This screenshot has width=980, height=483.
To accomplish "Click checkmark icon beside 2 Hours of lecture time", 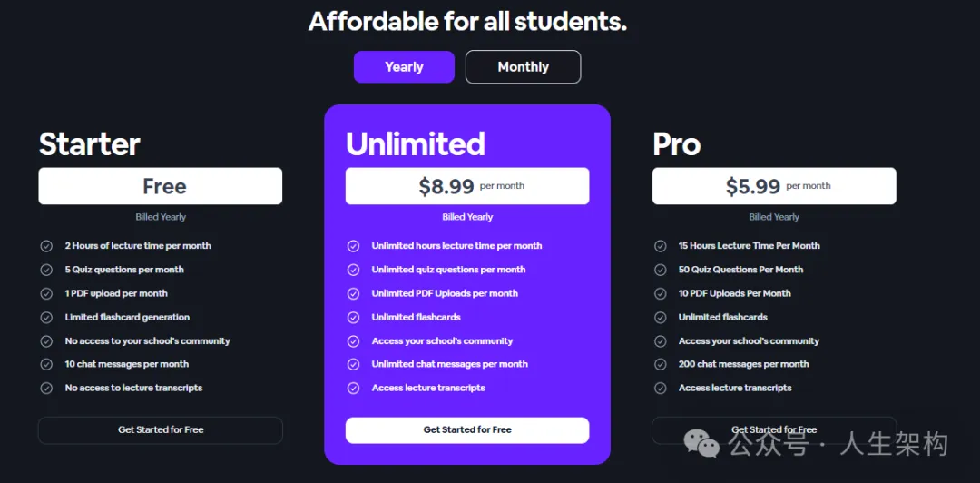I will click(x=46, y=246).
